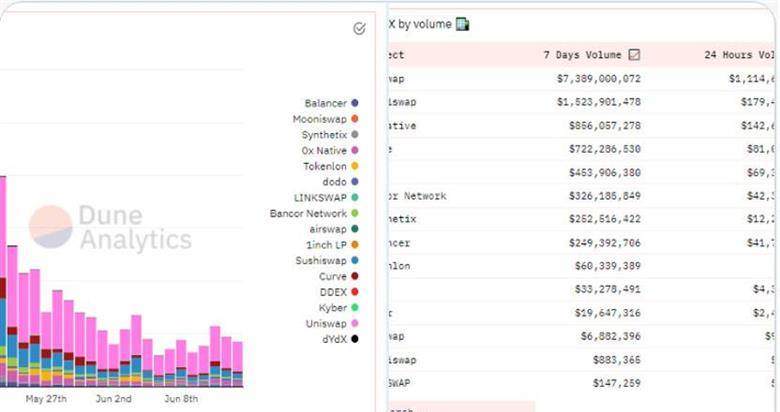The height and width of the screenshot is (412, 780).
Task: Click the Uniswap pink legend dot
Action: (355, 323)
